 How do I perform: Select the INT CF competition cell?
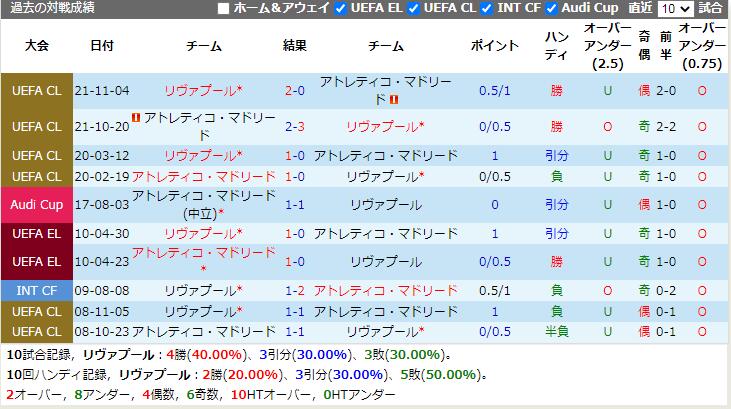37,291
